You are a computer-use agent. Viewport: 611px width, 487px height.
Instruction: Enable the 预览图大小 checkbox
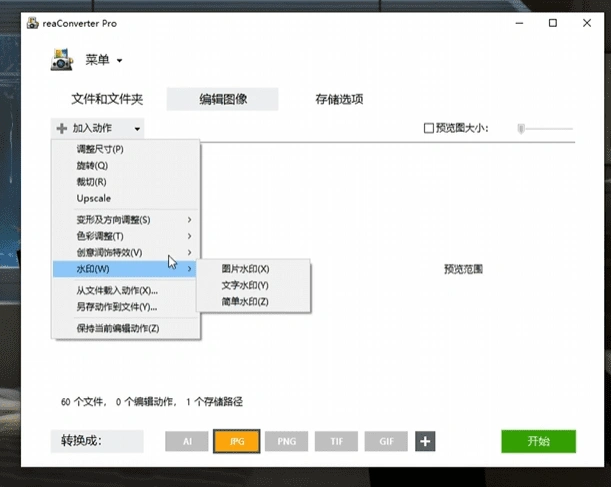click(429, 128)
